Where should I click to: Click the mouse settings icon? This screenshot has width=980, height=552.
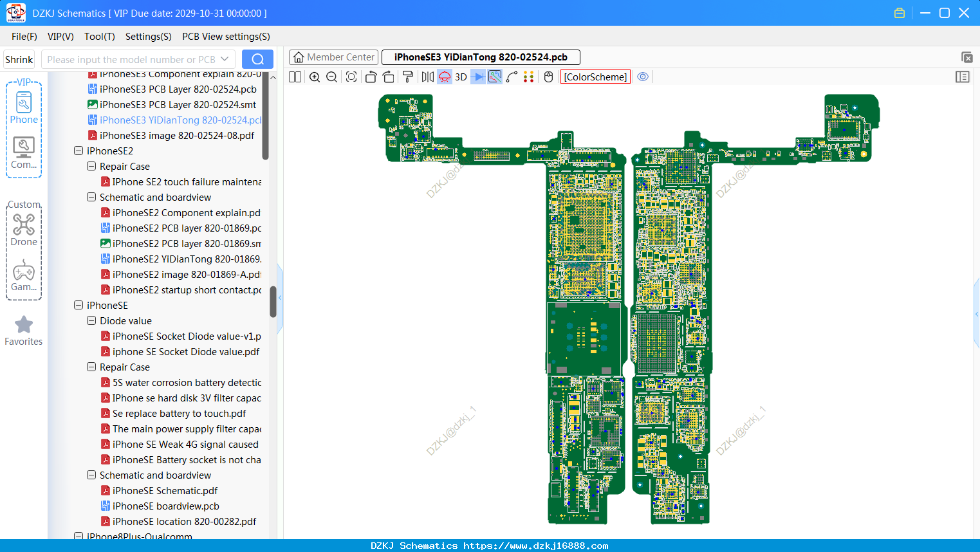coord(548,77)
